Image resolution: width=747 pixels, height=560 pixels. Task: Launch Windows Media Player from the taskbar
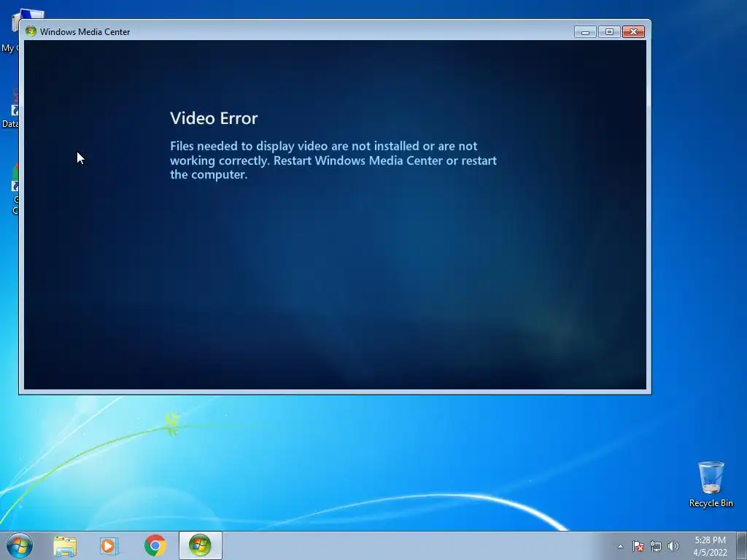pos(109,545)
